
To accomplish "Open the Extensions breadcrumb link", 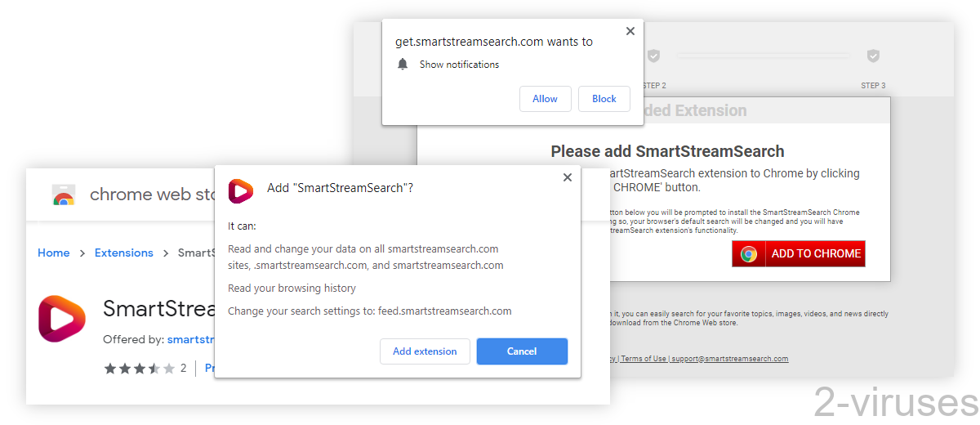I will (x=124, y=253).
